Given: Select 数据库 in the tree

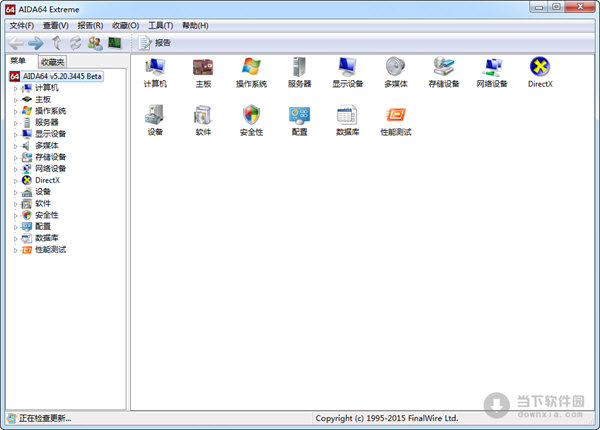Looking at the screenshot, I should (47, 238).
